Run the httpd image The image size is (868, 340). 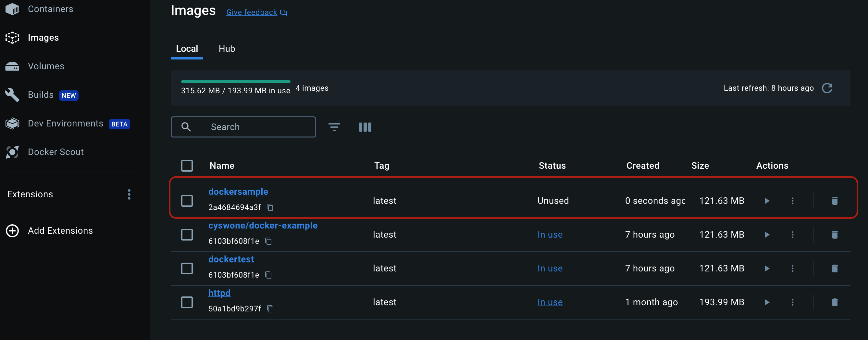tap(767, 302)
